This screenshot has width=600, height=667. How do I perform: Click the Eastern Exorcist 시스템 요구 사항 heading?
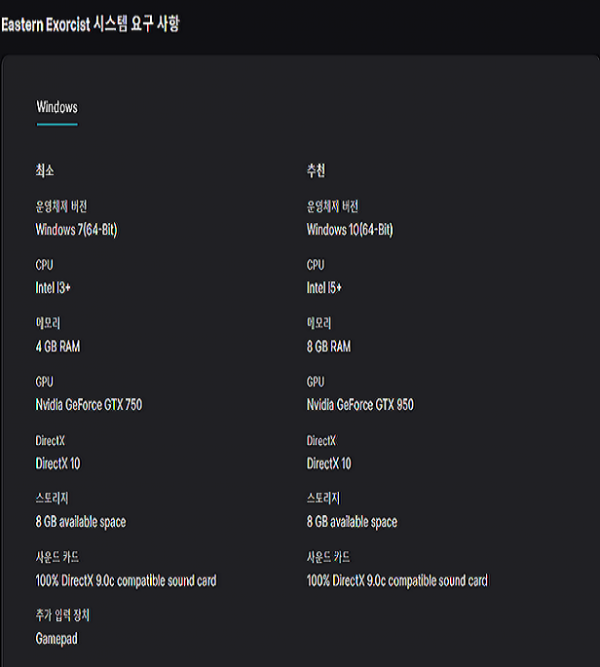pos(90,24)
